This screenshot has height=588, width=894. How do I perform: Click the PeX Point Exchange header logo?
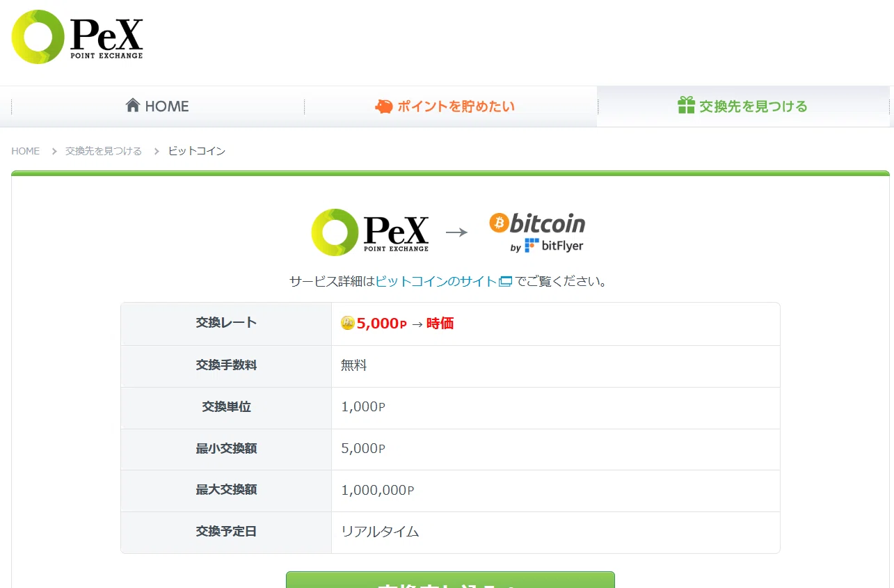pos(77,37)
